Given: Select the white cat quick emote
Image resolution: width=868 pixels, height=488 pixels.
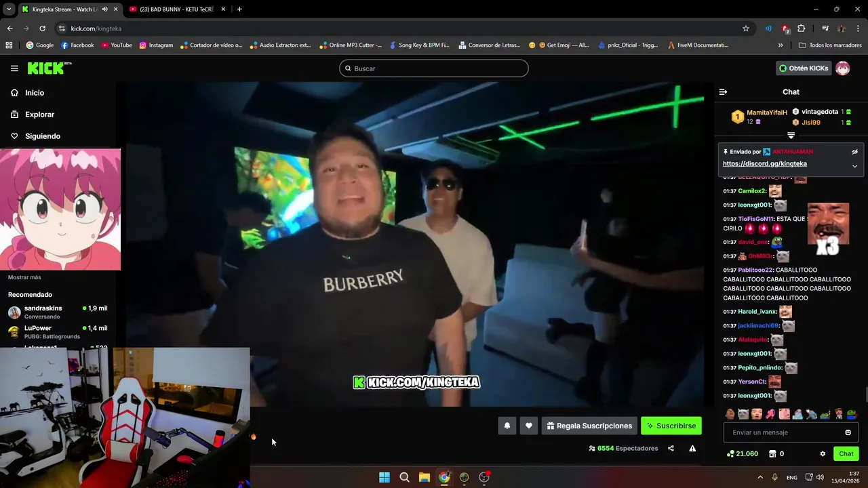Looking at the screenshot, I should 743,414.
